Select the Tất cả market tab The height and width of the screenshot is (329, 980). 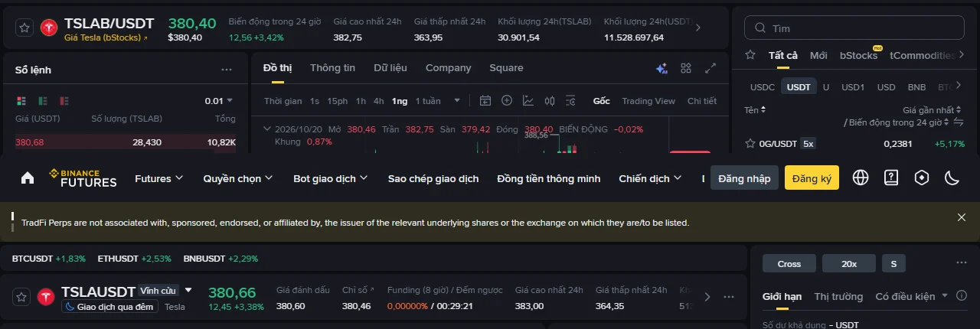coord(783,55)
